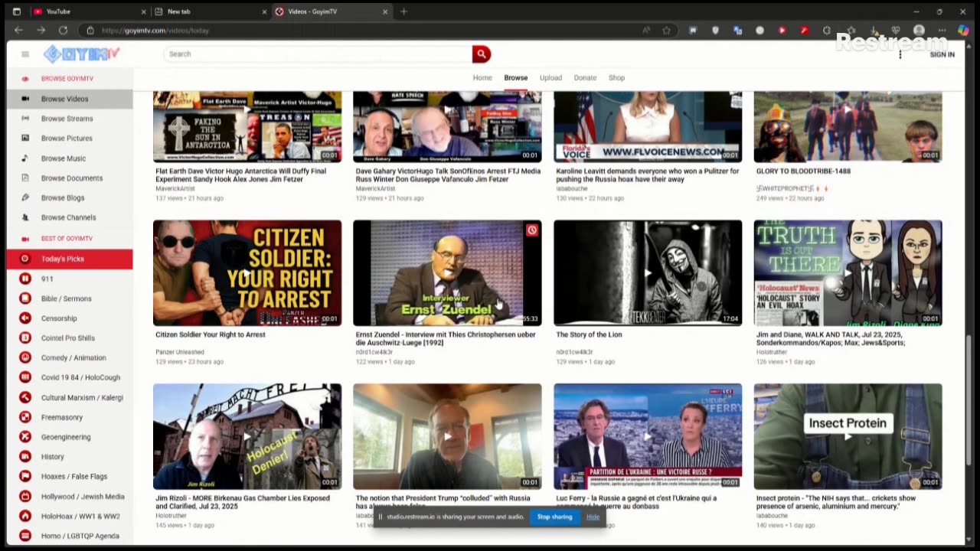The image size is (980, 551).
Task: Close the New tab browser tab
Action: (x=264, y=11)
